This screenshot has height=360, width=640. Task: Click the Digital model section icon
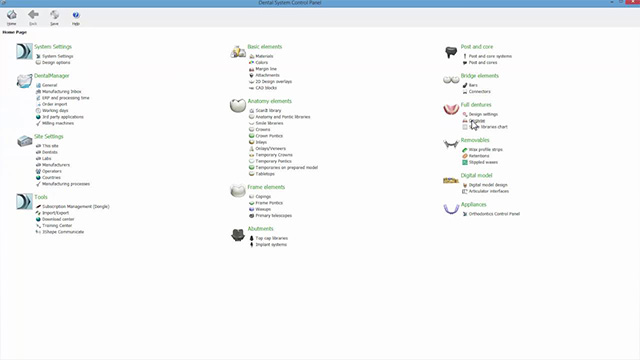point(451,180)
